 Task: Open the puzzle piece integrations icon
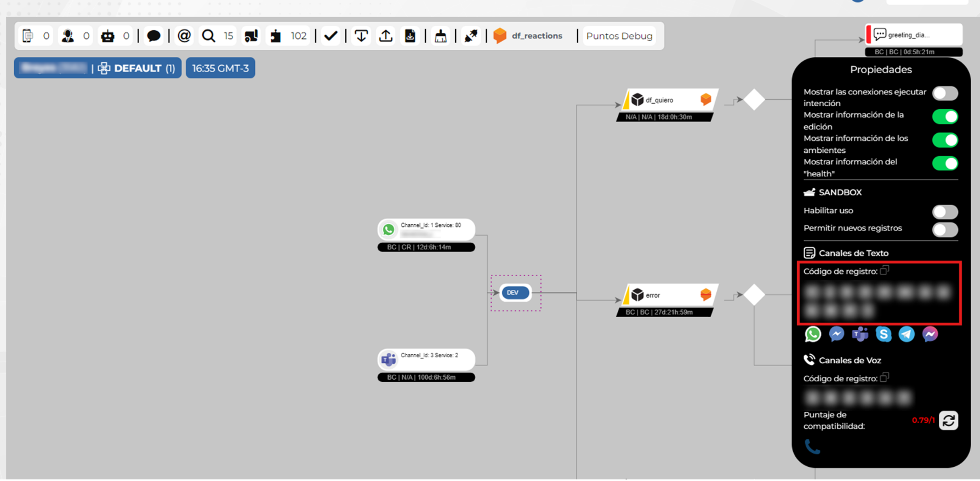(x=276, y=36)
